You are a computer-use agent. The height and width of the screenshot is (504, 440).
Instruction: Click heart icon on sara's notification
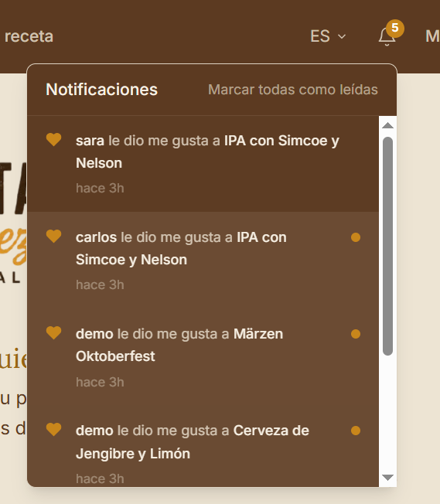53,140
